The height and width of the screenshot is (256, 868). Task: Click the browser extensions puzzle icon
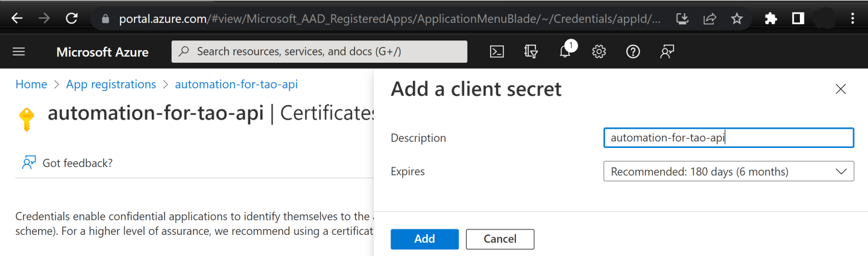click(x=770, y=19)
